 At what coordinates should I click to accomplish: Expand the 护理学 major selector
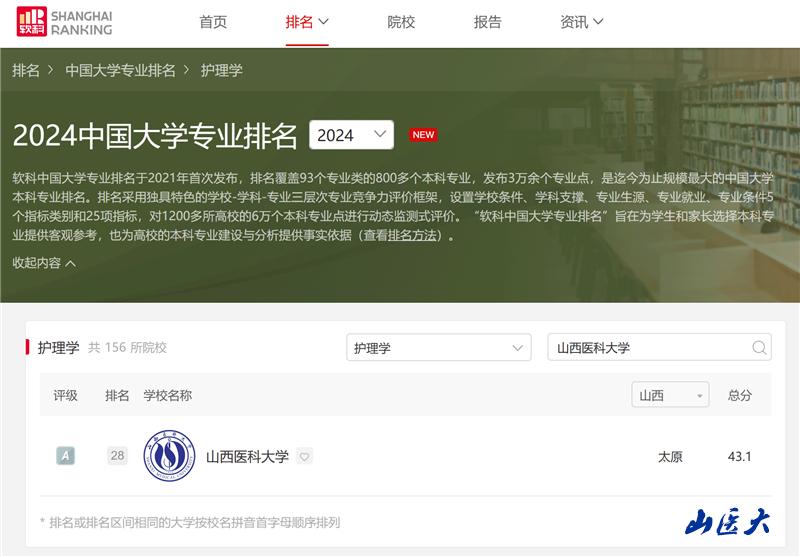(438, 348)
